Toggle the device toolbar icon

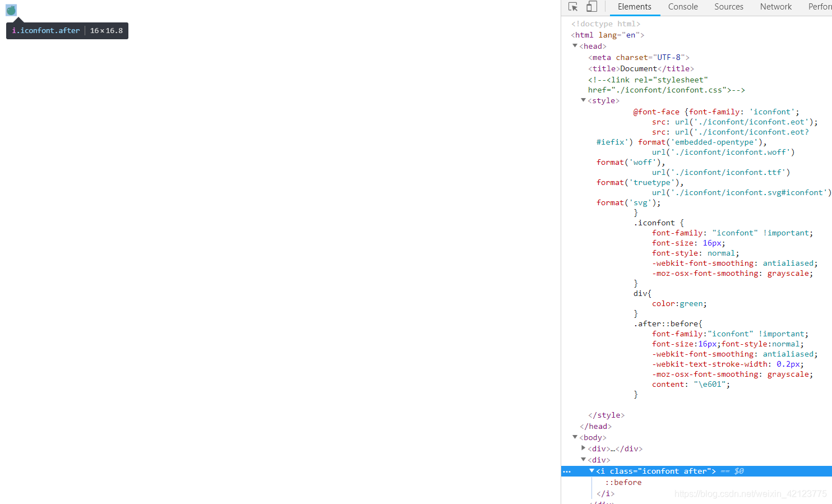click(591, 7)
